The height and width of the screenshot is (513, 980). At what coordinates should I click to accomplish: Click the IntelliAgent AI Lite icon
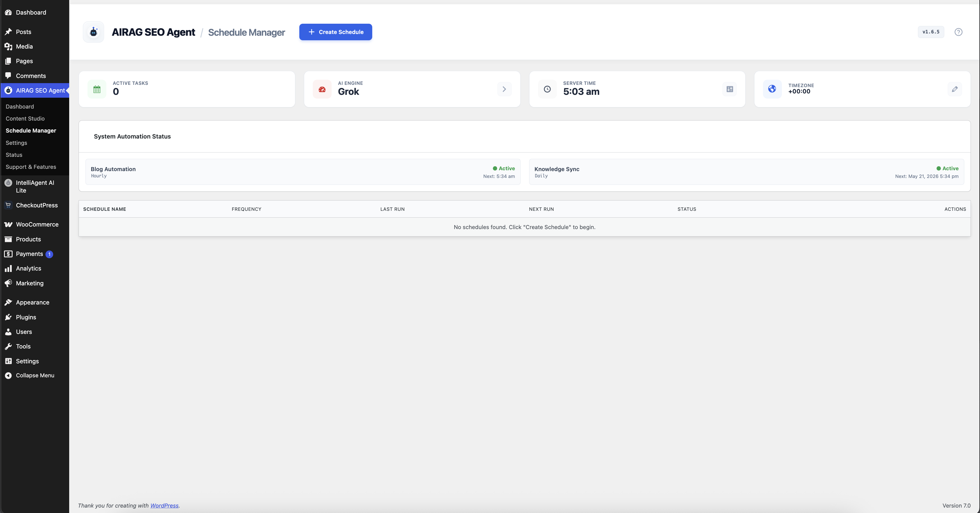(x=8, y=183)
